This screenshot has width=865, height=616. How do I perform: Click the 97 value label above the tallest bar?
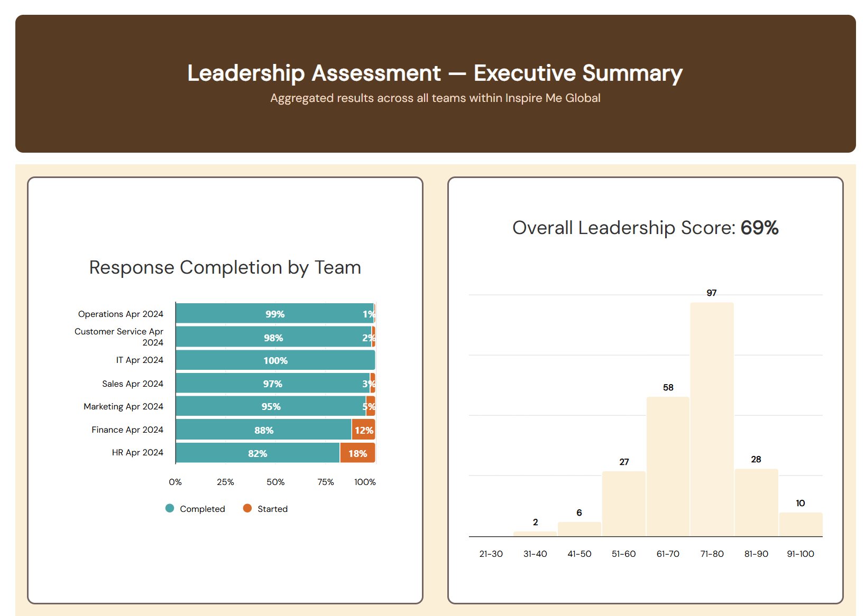pos(712,293)
